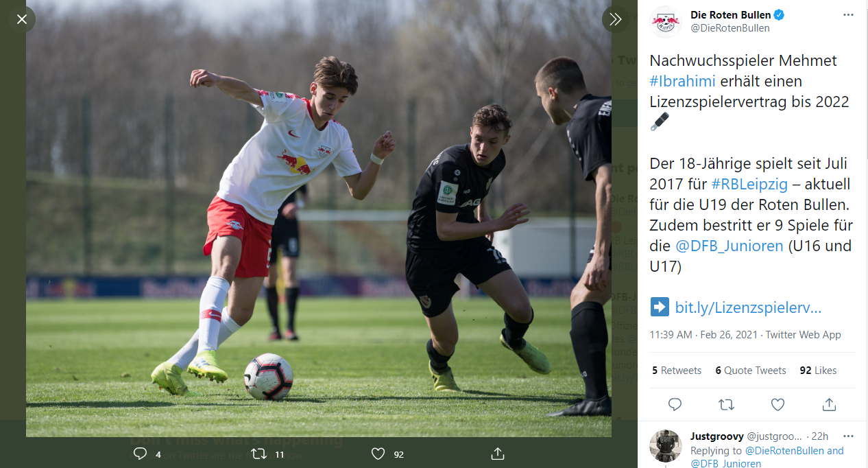
Task: Click the reply icon below the photo
Action: tap(140, 454)
